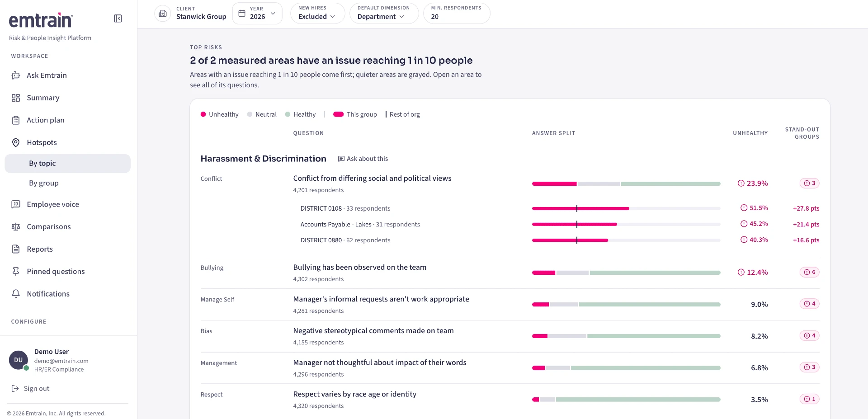Open Employee voice section
Image resolution: width=868 pixels, height=419 pixels.
[x=68, y=204]
